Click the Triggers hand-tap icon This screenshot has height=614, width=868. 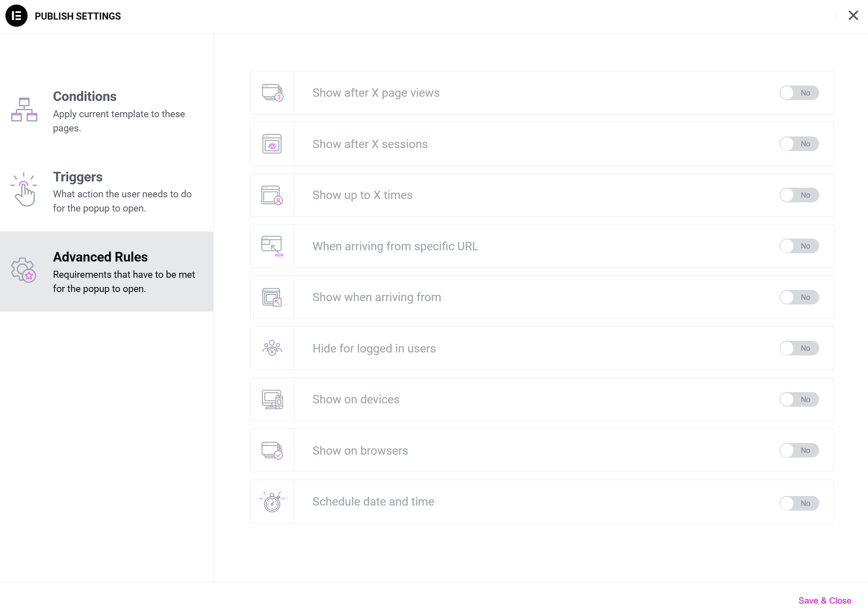coord(24,189)
